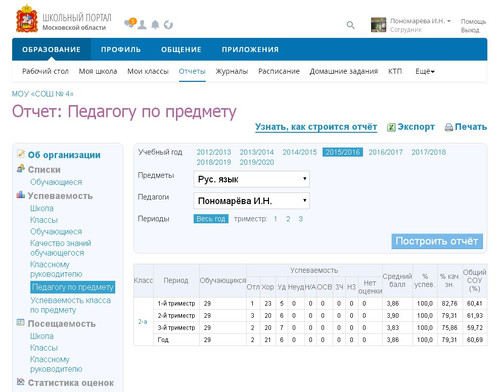Click the friends person icon in header

coord(142,25)
